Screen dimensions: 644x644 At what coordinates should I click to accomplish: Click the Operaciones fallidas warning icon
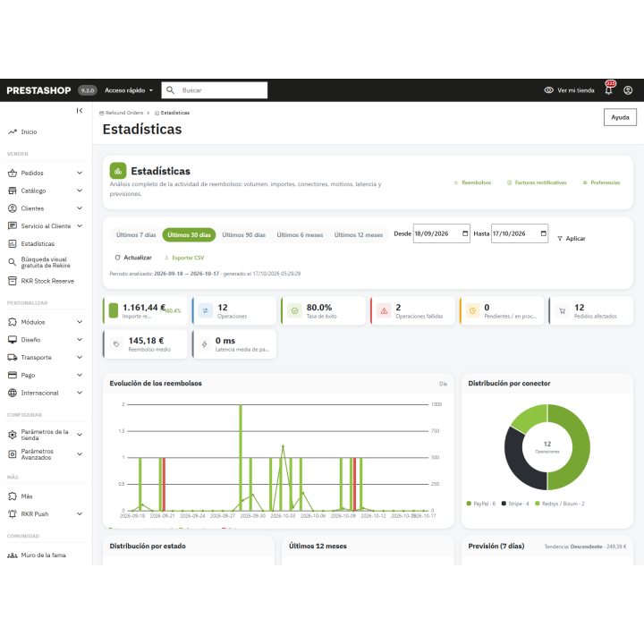click(384, 311)
